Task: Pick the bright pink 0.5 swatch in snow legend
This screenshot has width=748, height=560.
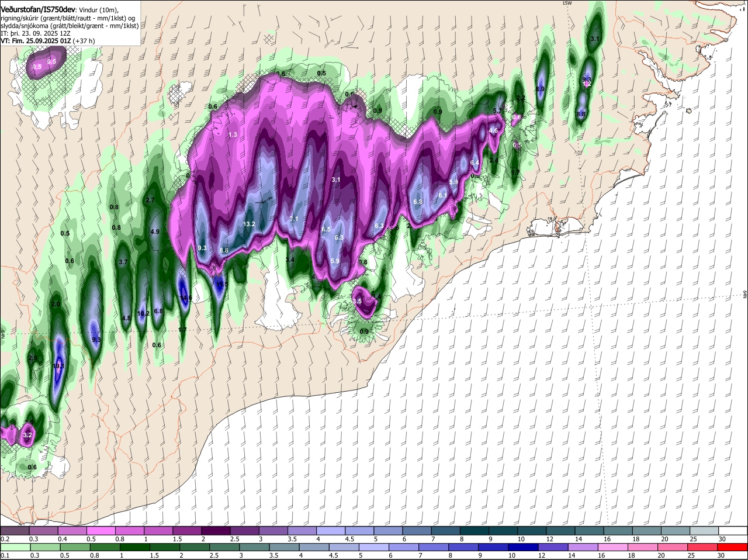Action: [101, 530]
